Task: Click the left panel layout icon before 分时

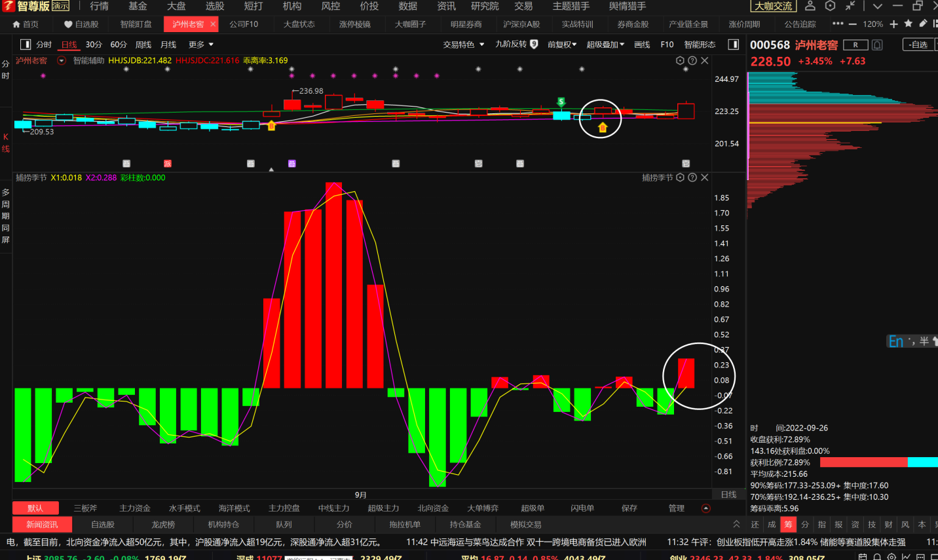Action: coord(26,45)
